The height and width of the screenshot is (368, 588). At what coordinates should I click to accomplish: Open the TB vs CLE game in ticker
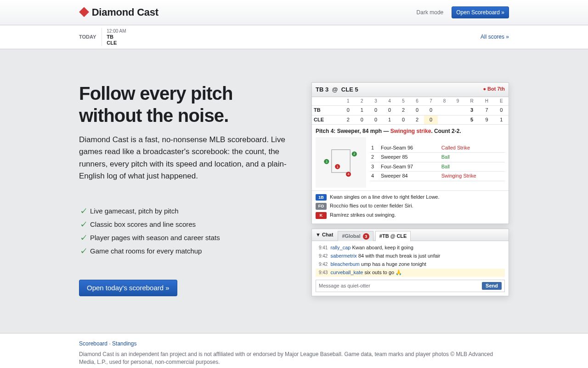click(x=116, y=37)
